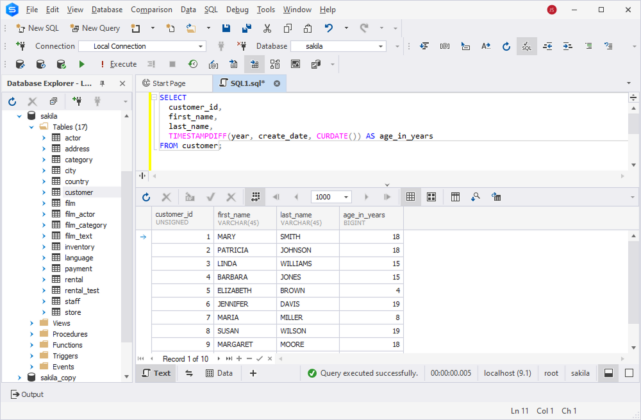The image size is (641, 420).
Task: Select the film_actor table in tree
Action: (79, 214)
